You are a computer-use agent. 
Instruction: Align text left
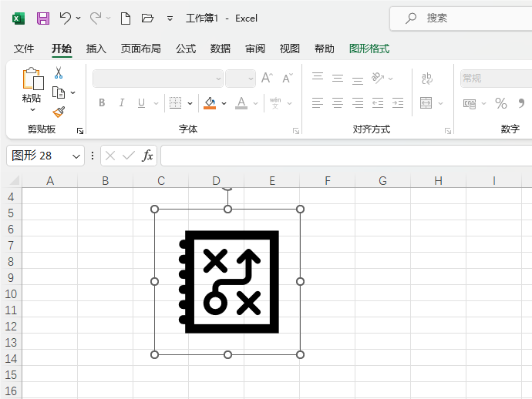coord(318,102)
